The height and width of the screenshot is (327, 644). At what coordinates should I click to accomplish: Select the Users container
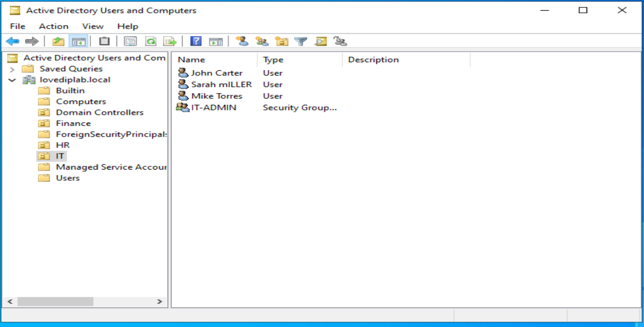tap(68, 178)
